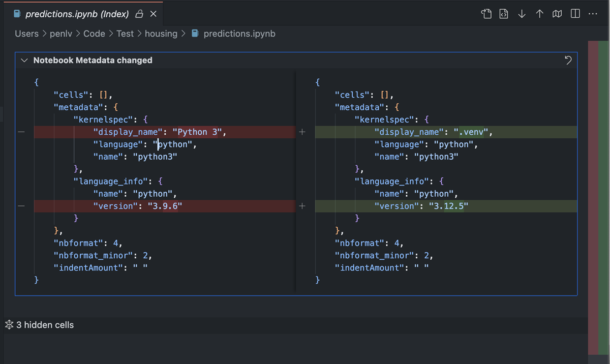
Task: Revert the Notebook Metadata change
Action: 568,60
